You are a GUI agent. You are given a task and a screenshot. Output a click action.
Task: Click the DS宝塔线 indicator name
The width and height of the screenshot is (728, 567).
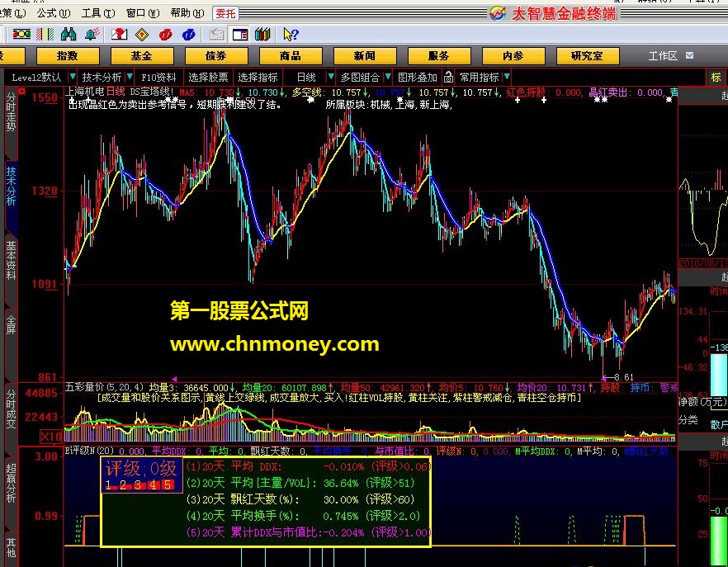click(x=151, y=92)
